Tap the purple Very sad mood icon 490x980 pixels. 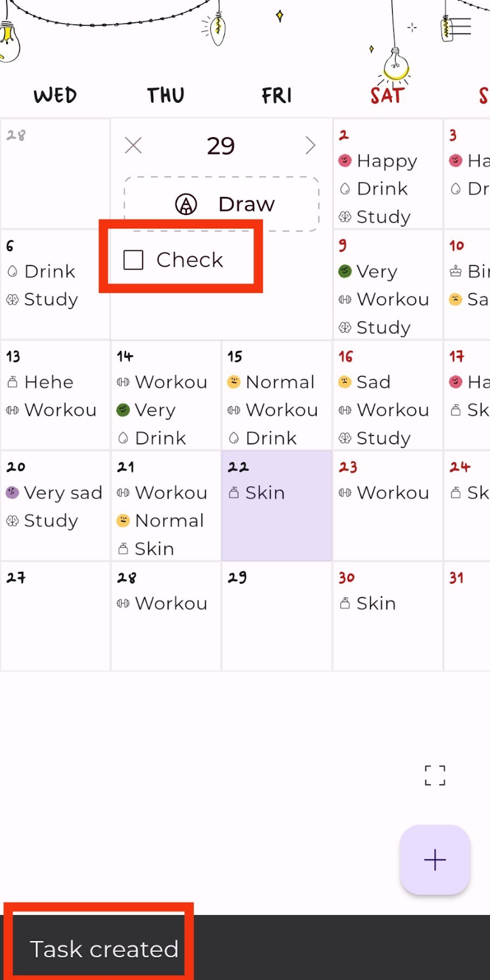coord(12,492)
